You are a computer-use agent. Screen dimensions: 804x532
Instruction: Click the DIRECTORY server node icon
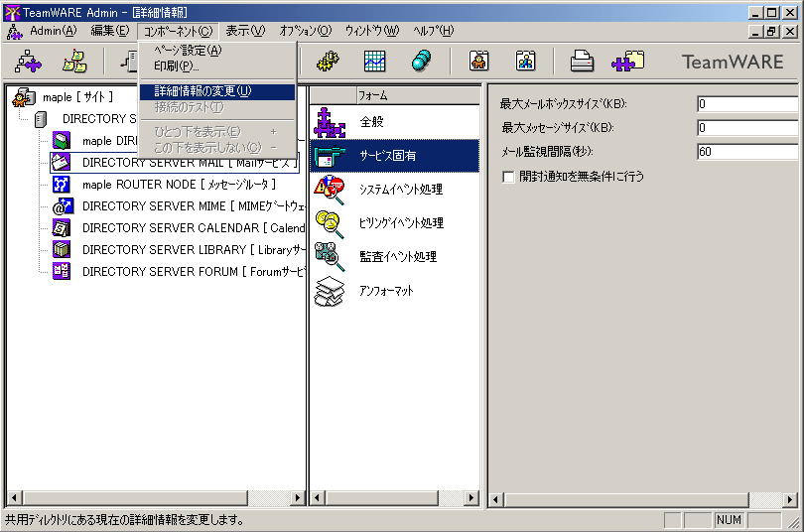click(x=40, y=119)
